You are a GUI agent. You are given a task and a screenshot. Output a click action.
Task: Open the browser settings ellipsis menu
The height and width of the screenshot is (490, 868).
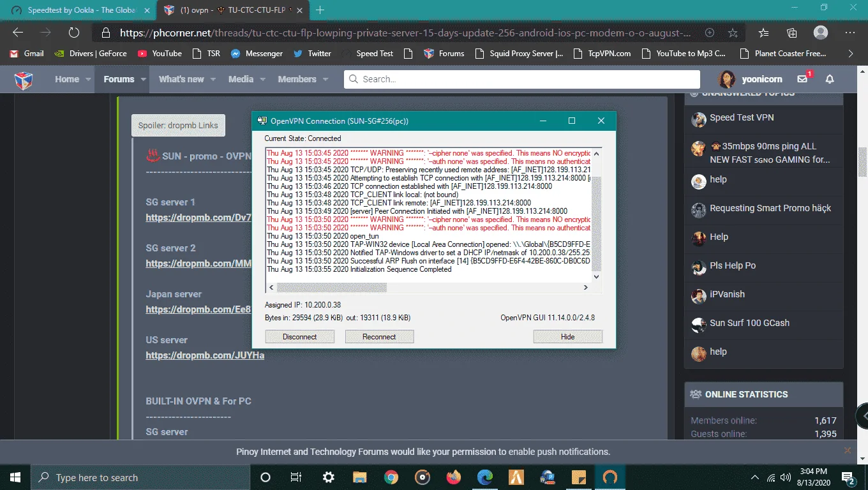850,33
